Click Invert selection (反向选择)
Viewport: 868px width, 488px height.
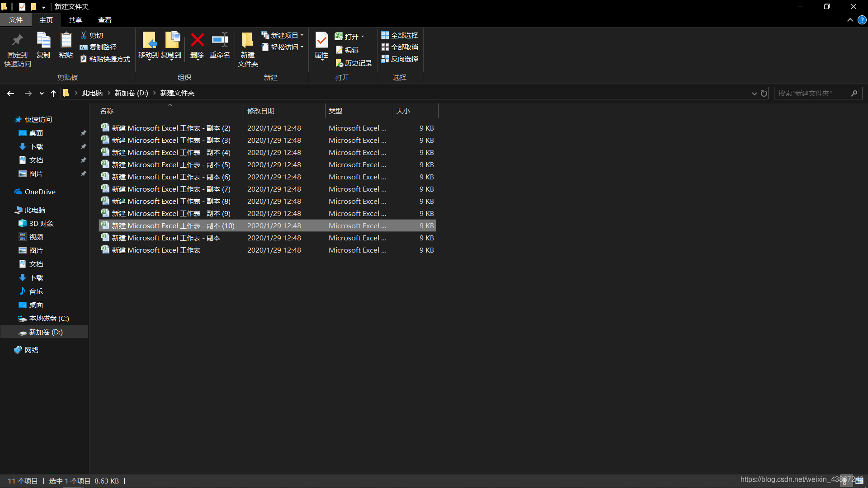[x=400, y=59]
